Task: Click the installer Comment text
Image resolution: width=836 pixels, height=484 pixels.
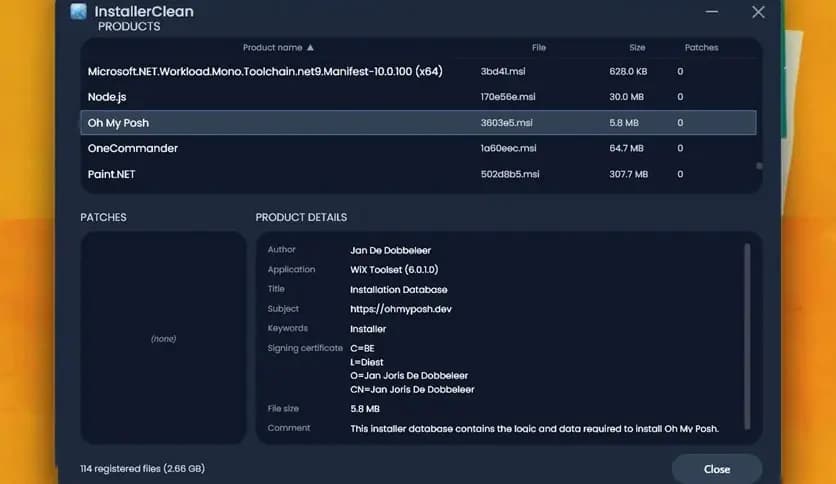Action: [534, 429]
